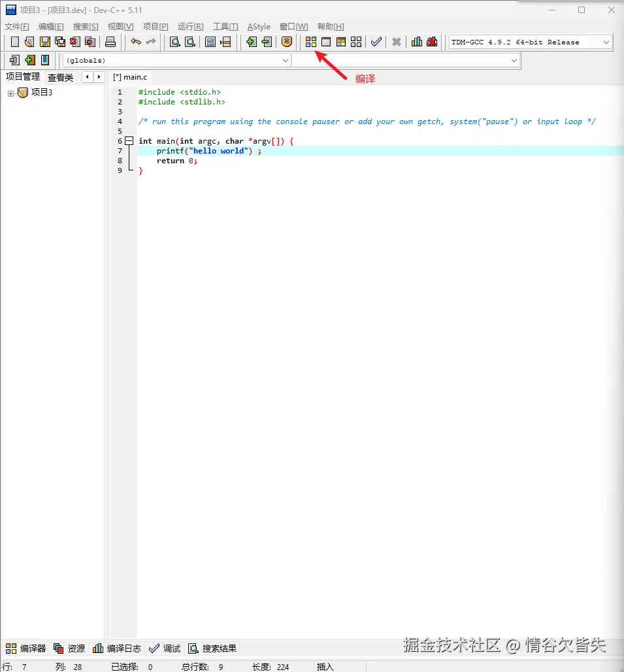Screen dimensions: 624x672
Task: Open the compiler set dropdown TDM-GCC 4.9.2
Action: 530,42
